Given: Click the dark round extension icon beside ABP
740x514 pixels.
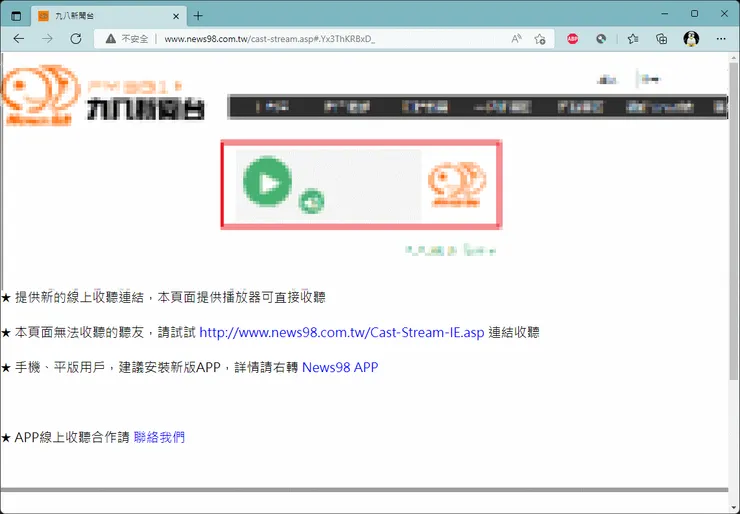Looking at the screenshot, I should pos(601,39).
